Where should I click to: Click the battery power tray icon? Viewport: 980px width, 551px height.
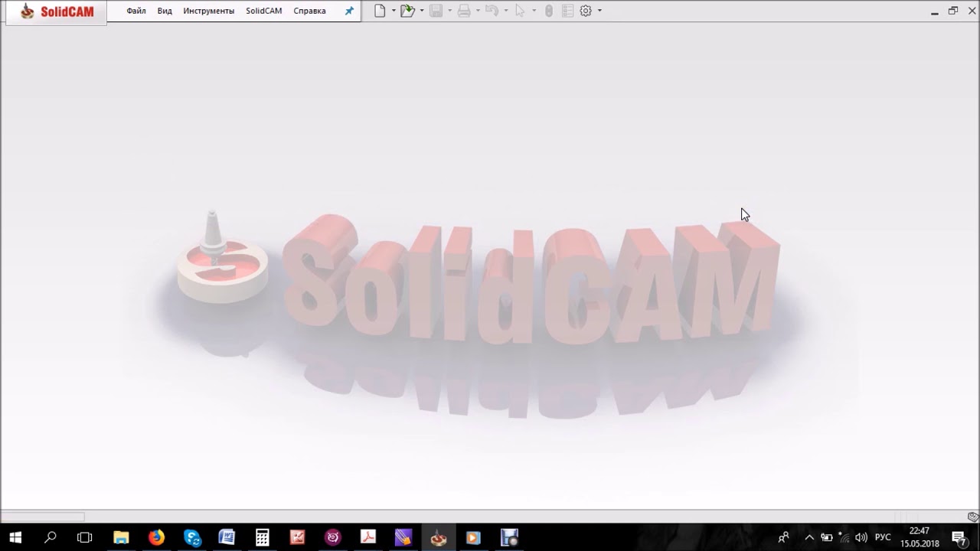click(827, 537)
